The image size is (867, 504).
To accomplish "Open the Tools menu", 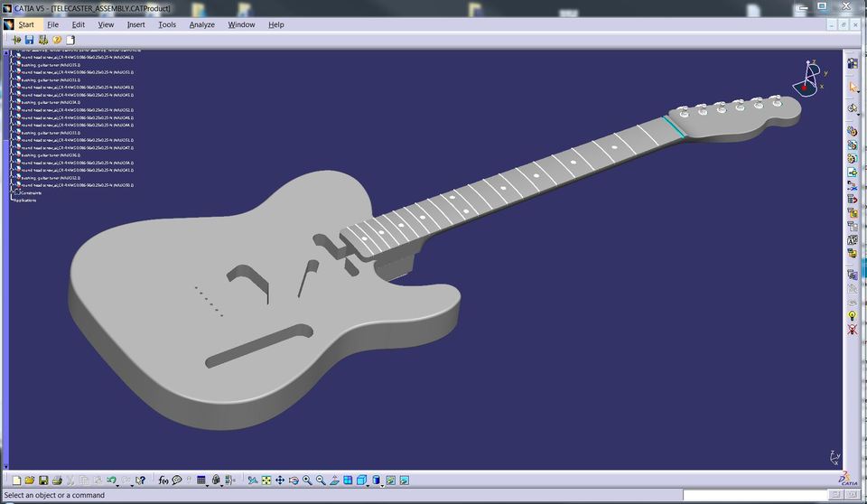I will tap(167, 24).
